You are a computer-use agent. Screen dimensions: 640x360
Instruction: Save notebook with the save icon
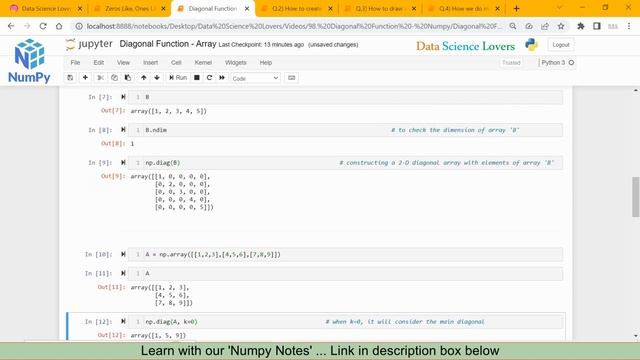[70, 78]
